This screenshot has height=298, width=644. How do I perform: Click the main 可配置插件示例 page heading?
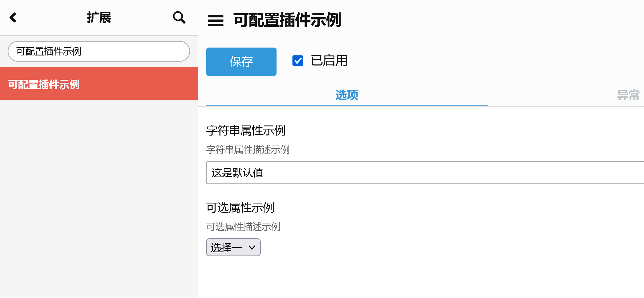coord(287,20)
